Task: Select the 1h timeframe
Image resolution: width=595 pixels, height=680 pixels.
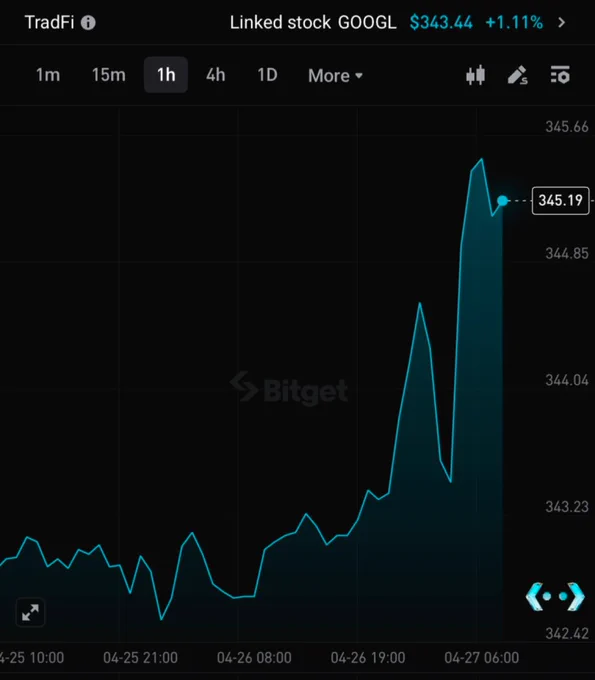Action: [166, 75]
